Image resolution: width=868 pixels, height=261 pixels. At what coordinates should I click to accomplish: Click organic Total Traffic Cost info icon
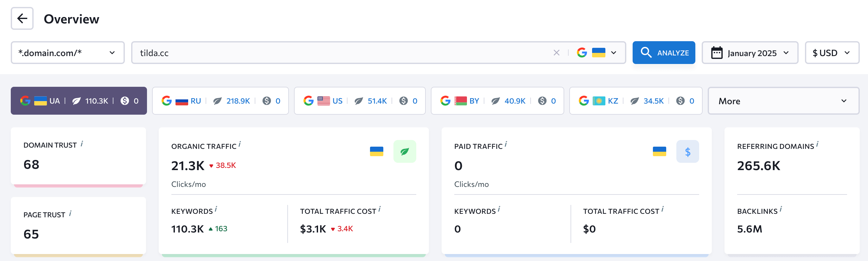[x=380, y=209]
